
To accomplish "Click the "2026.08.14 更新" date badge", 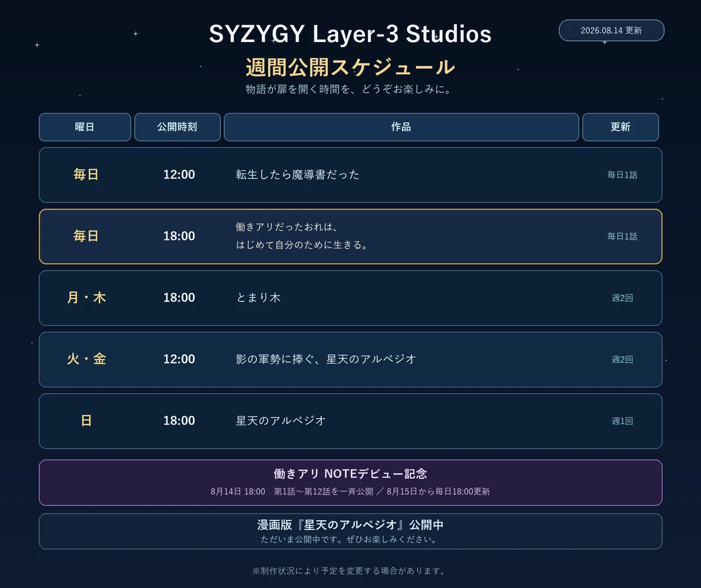I will (x=612, y=30).
